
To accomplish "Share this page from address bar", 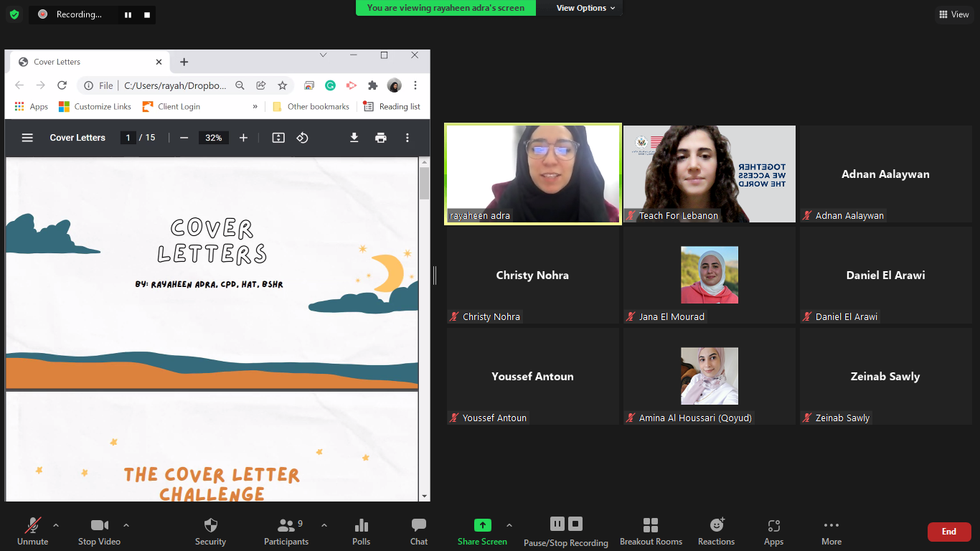I will point(261,85).
